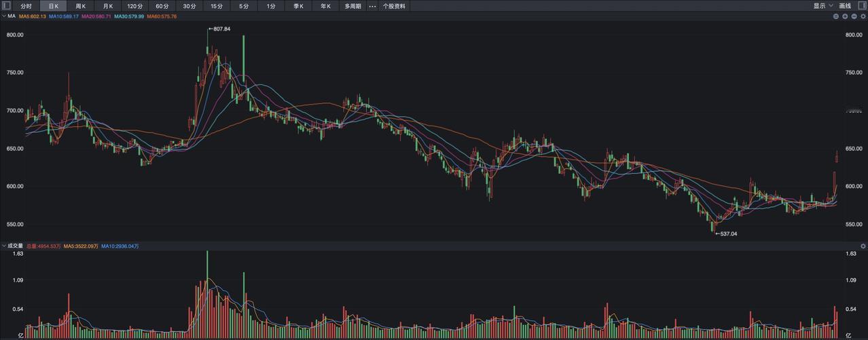Click the latest candlestick near 650
The image size is (868, 340).
pos(837,157)
